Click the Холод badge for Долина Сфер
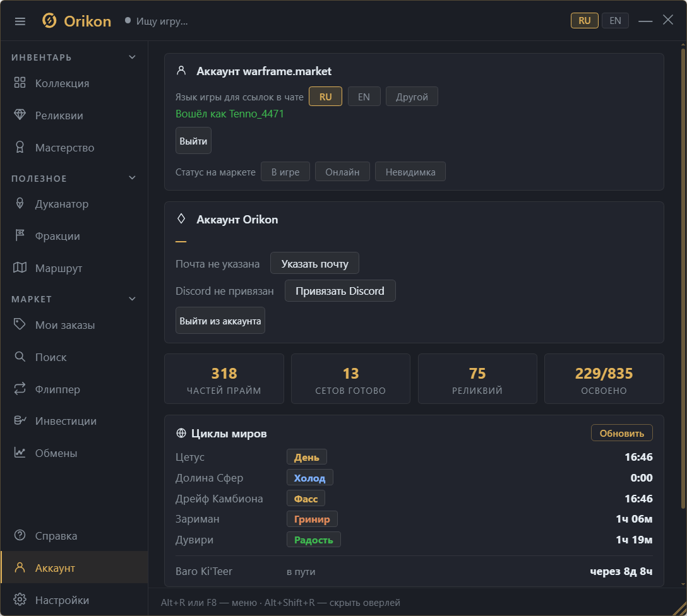This screenshot has height=616, width=687. pyautogui.click(x=310, y=478)
